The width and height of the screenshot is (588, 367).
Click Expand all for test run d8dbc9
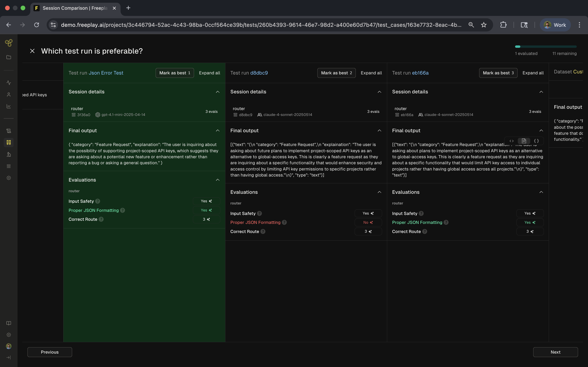[371, 73]
